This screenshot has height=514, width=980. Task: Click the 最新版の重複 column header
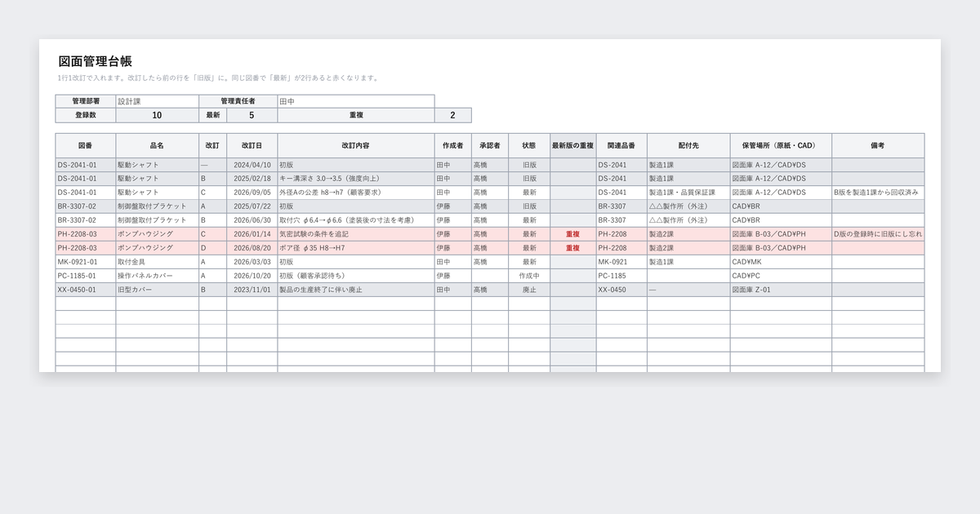pyautogui.click(x=573, y=145)
